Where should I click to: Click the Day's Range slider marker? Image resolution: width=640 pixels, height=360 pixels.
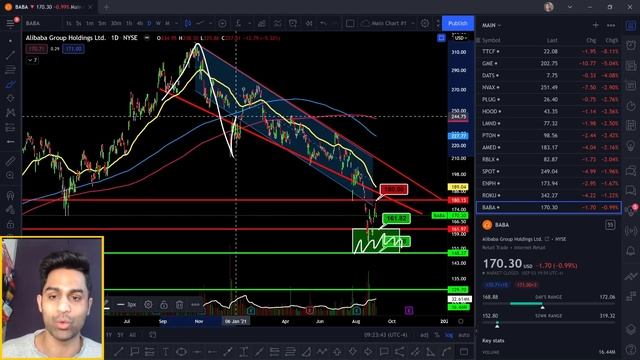click(x=542, y=306)
